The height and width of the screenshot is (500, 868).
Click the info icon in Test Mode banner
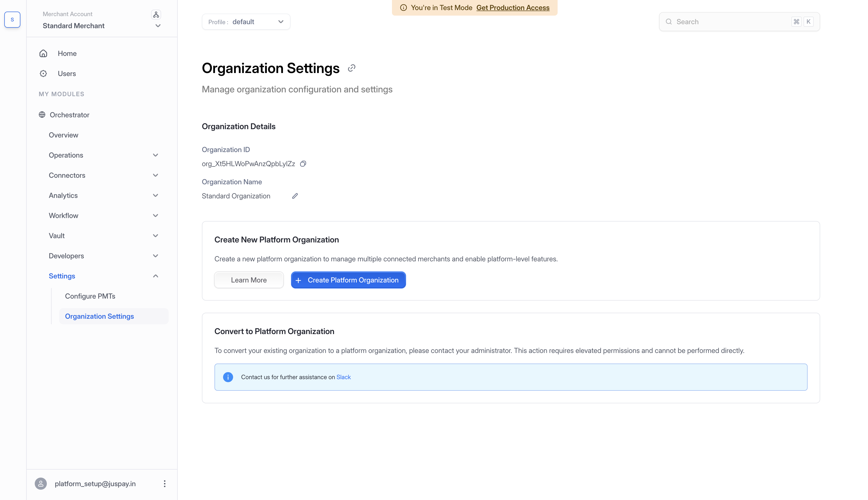click(x=404, y=8)
